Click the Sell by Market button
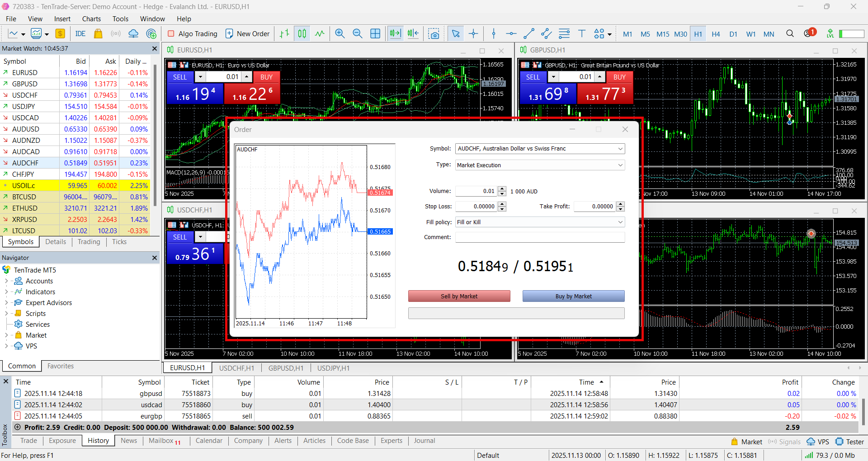Screen dimensions: 868x461 pyautogui.click(x=459, y=296)
